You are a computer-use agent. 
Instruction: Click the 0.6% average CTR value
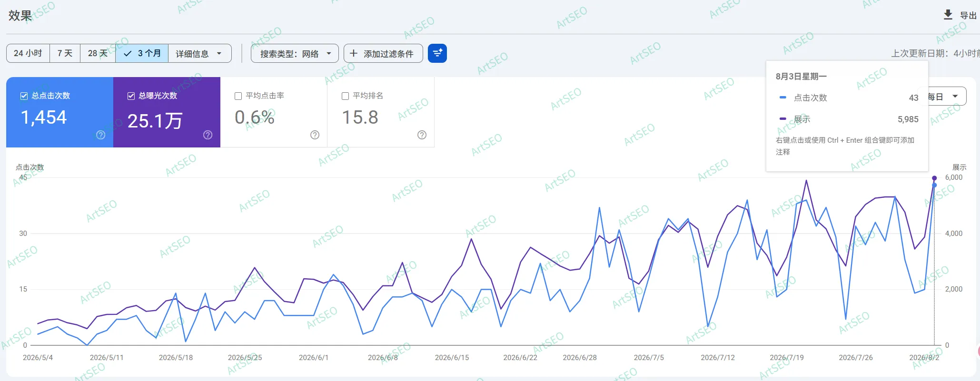[255, 117]
